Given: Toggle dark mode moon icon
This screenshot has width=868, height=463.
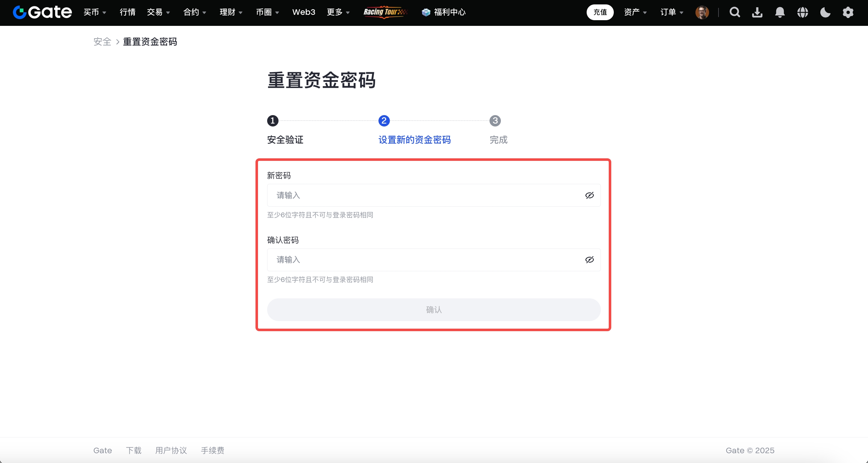Looking at the screenshot, I should (825, 13).
